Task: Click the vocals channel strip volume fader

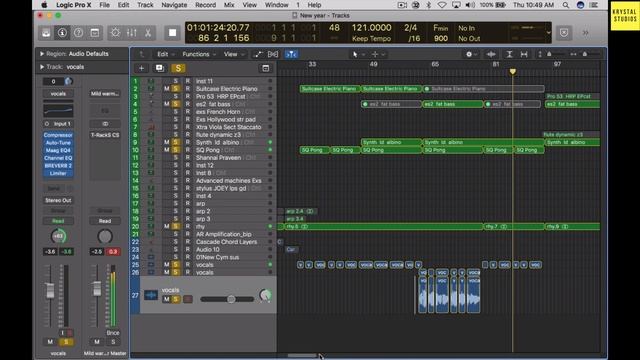Action: coord(50,290)
